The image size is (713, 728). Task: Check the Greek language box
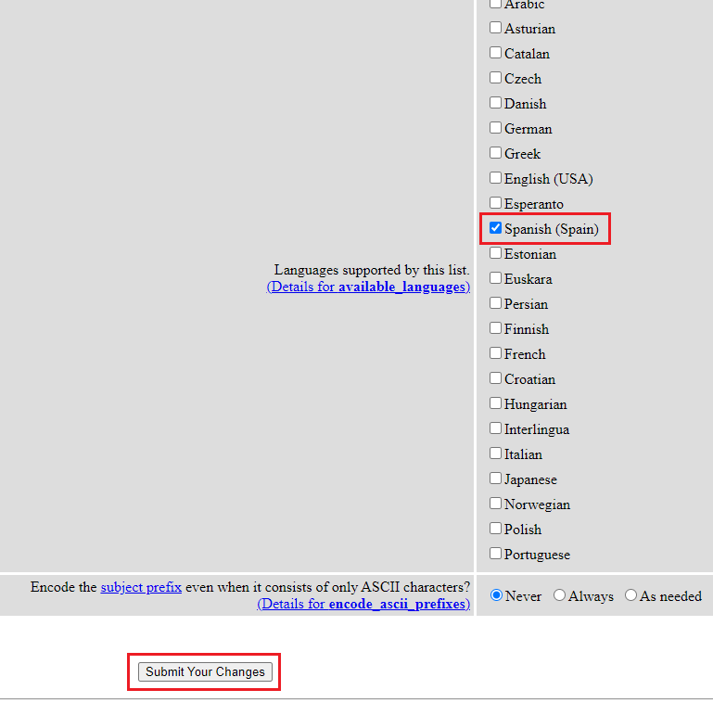(496, 153)
